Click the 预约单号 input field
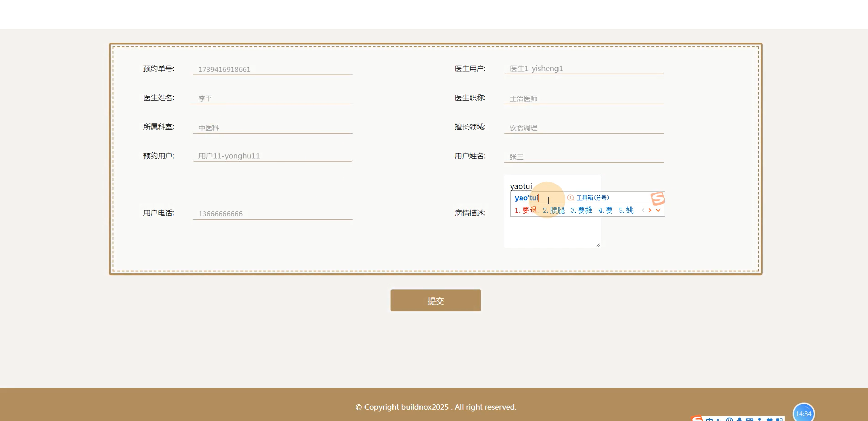The height and width of the screenshot is (421, 868). 272,69
